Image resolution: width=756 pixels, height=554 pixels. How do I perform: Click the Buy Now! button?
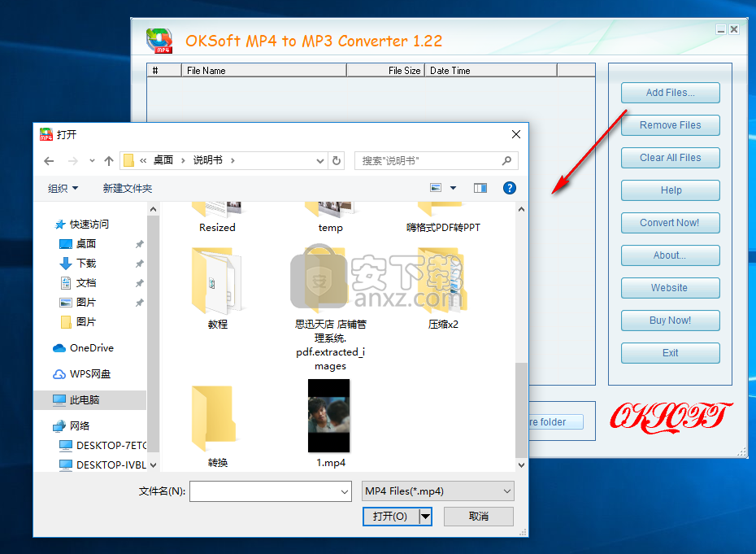(670, 321)
